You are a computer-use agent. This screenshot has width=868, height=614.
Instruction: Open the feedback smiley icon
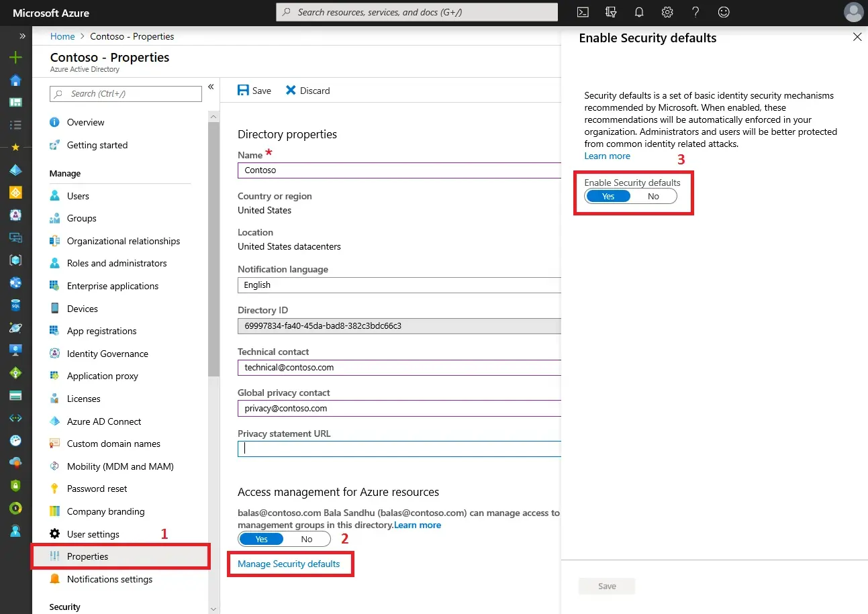pos(724,12)
